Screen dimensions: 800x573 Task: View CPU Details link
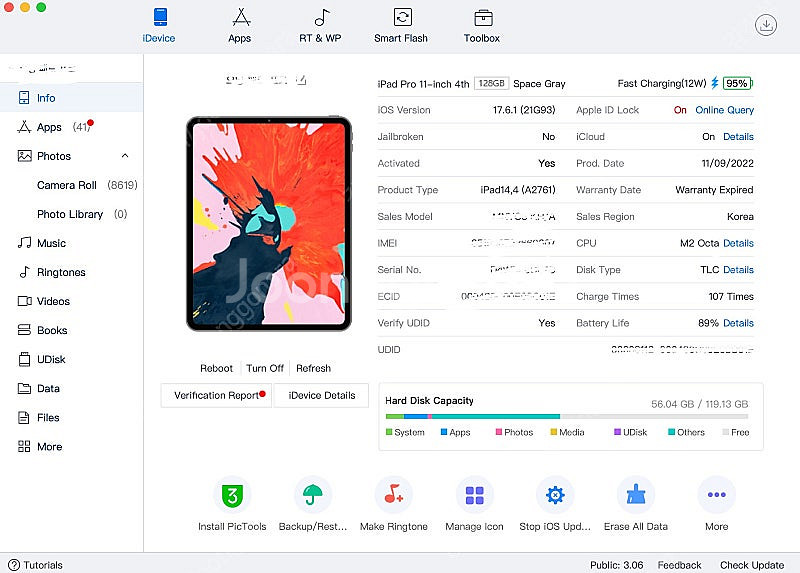click(738, 243)
